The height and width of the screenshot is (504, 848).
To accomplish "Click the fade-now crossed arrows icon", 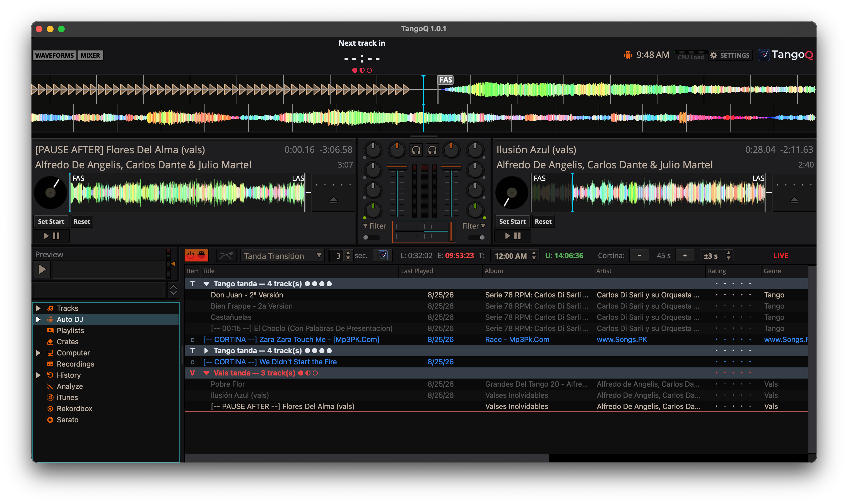I will [226, 255].
